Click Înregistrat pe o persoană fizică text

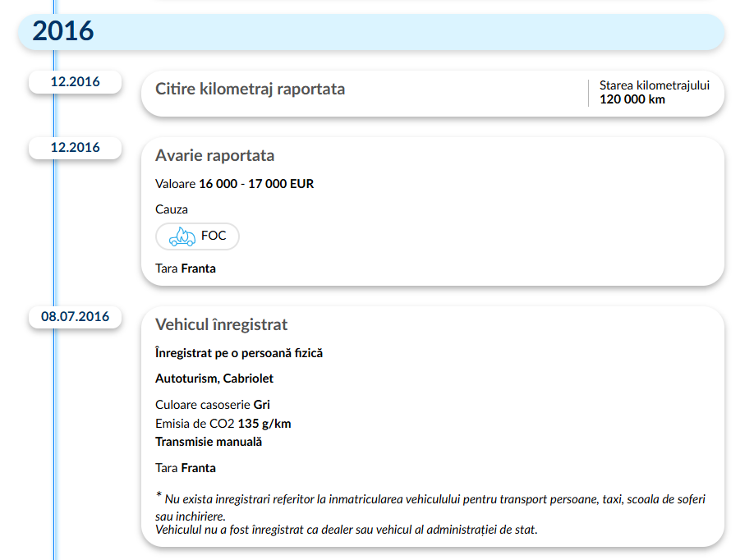(x=238, y=353)
